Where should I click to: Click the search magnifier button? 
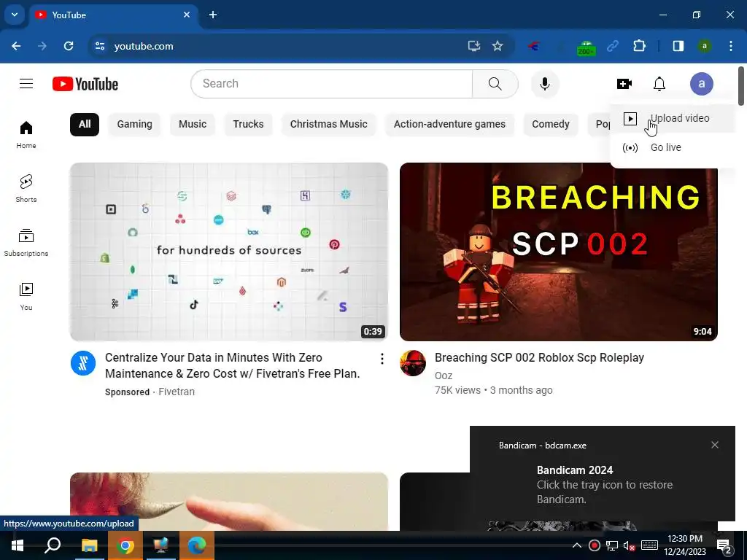[495, 84]
